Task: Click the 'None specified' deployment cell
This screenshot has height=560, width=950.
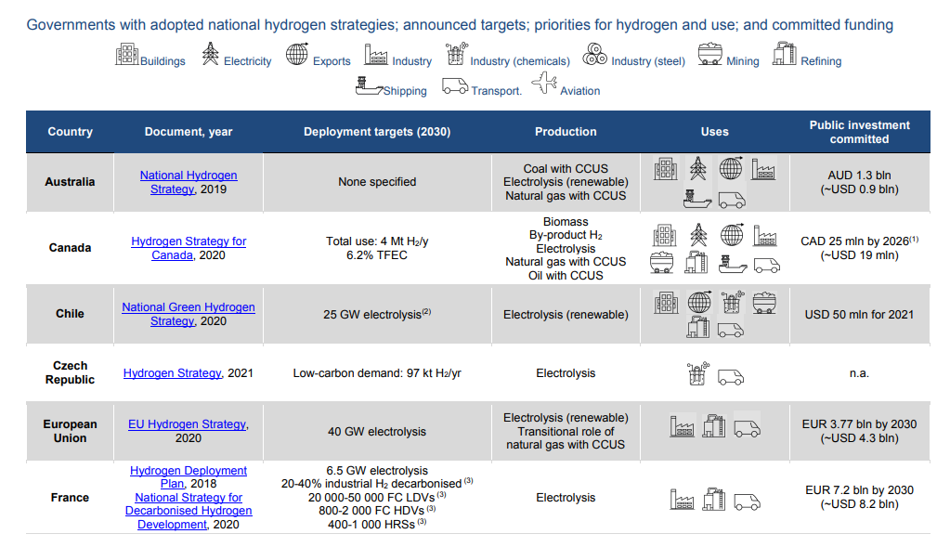Action: 377,182
